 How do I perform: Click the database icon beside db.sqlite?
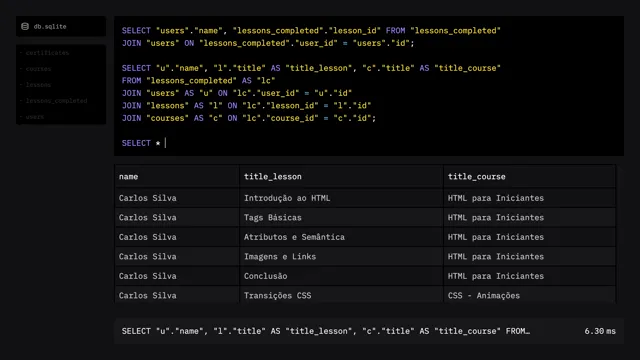click(25, 27)
